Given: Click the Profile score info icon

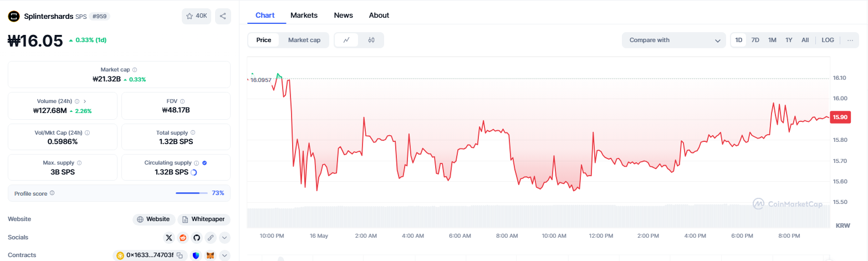Looking at the screenshot, I should coord(52,193).
